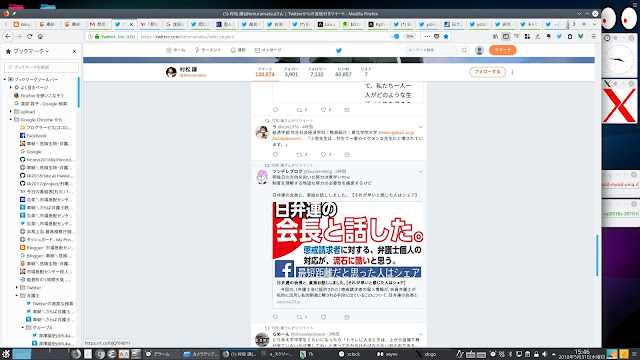The height and width of the screenshot is (360, 640).
Task: Open the 日弁連の会長と話した link card image
Action: click(x=348, y=240)
